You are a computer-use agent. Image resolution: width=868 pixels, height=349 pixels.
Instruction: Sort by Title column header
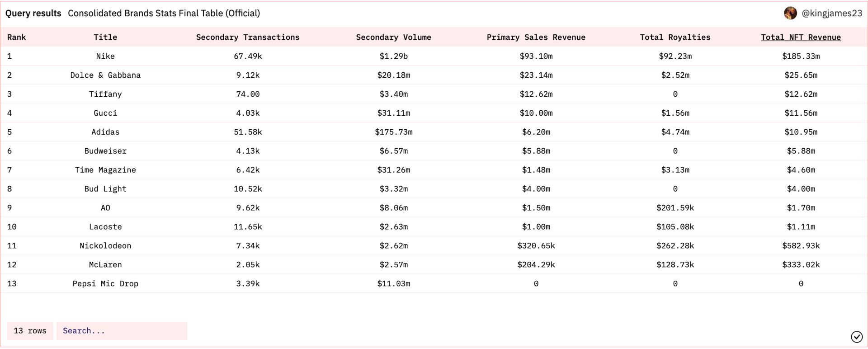[105, 37]
